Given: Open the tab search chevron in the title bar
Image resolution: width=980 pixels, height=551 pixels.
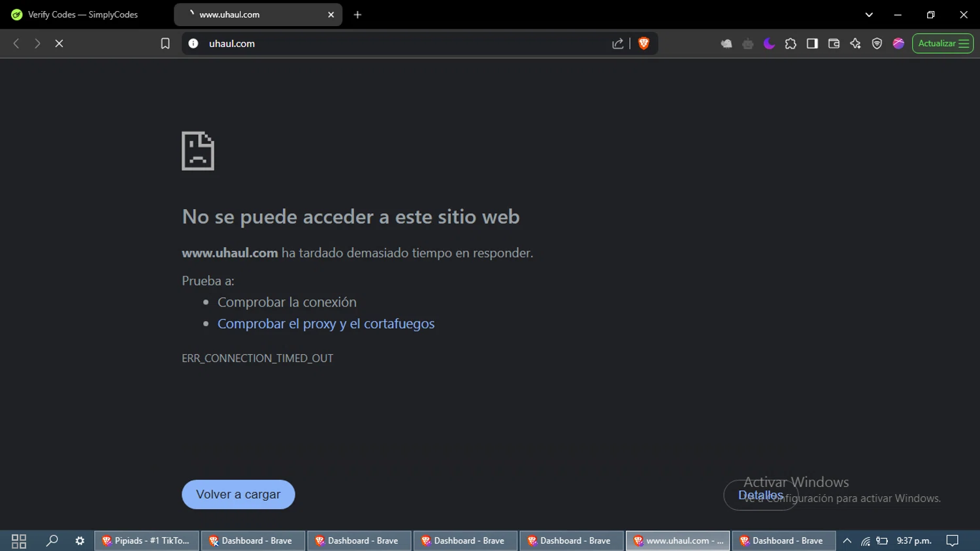Looking at the screenshot, I should click(869, 14).
